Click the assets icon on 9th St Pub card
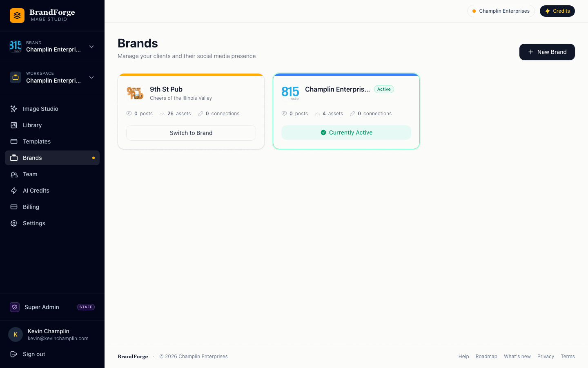The height and width of the screenshot is (368, 588). 162,114
